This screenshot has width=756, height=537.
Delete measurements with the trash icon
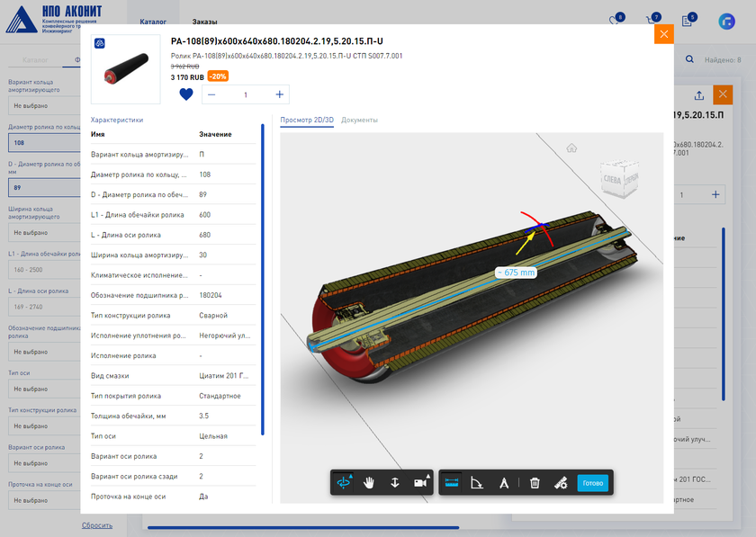535,483
